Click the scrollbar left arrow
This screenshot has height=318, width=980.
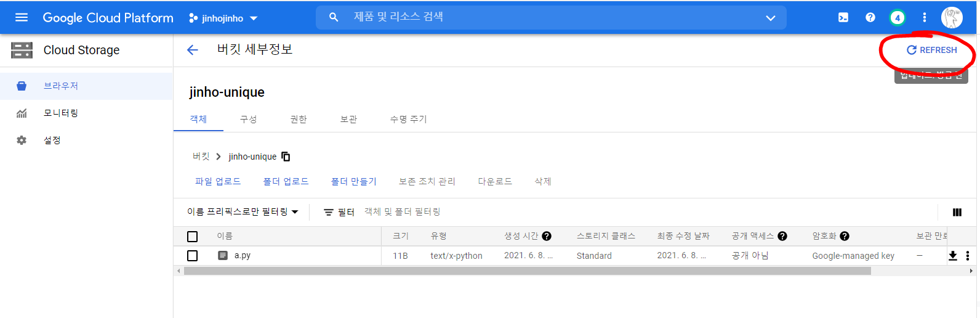click(x=179, y=271)
